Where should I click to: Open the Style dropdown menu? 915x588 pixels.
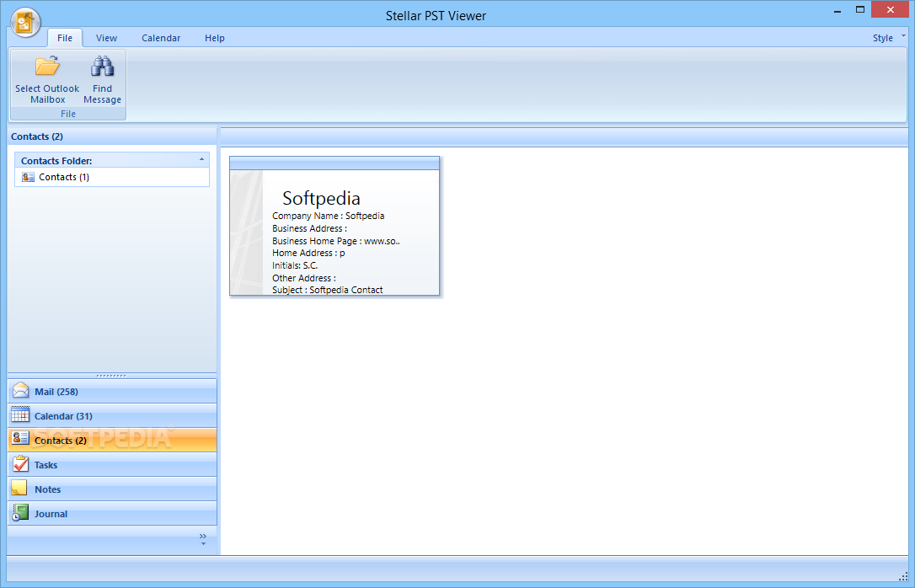coord(890,38)
